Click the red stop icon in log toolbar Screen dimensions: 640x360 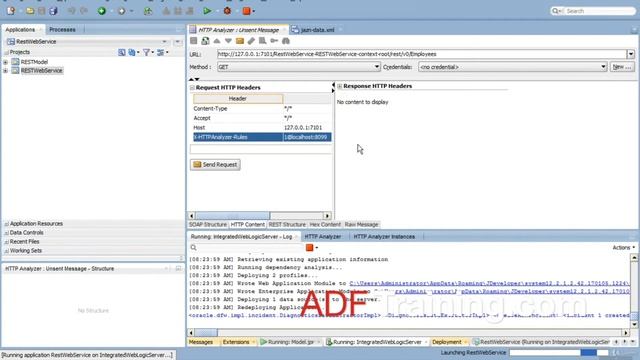tap(309, 247)
